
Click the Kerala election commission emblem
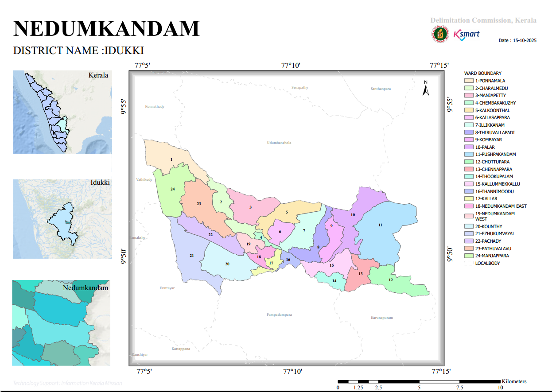[439, 34]
